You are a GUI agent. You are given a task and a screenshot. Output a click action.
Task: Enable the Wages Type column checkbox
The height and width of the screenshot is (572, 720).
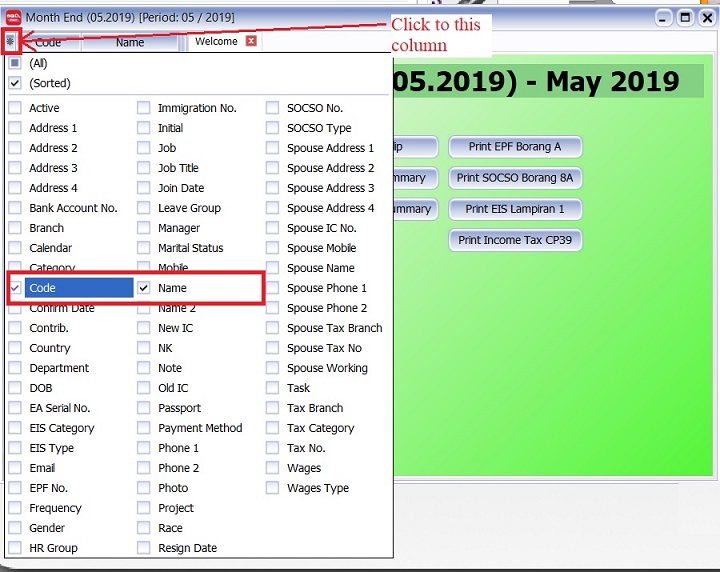(x=273, y=488)
